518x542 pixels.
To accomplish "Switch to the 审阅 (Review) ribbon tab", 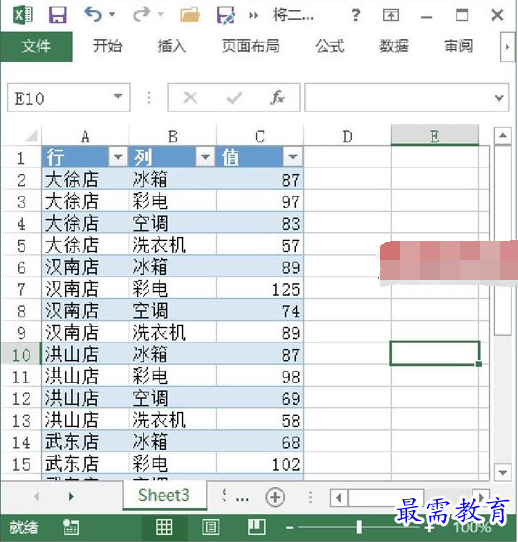I will pos(459,46).
